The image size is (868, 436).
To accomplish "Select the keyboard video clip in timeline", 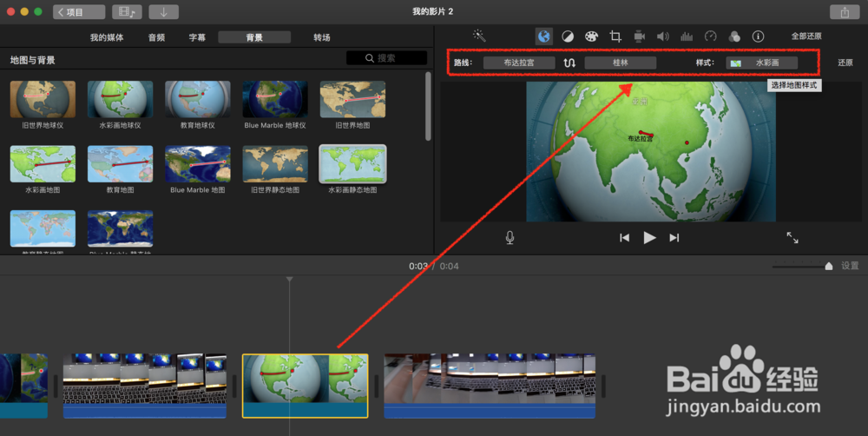I will [x=145, y=386].
